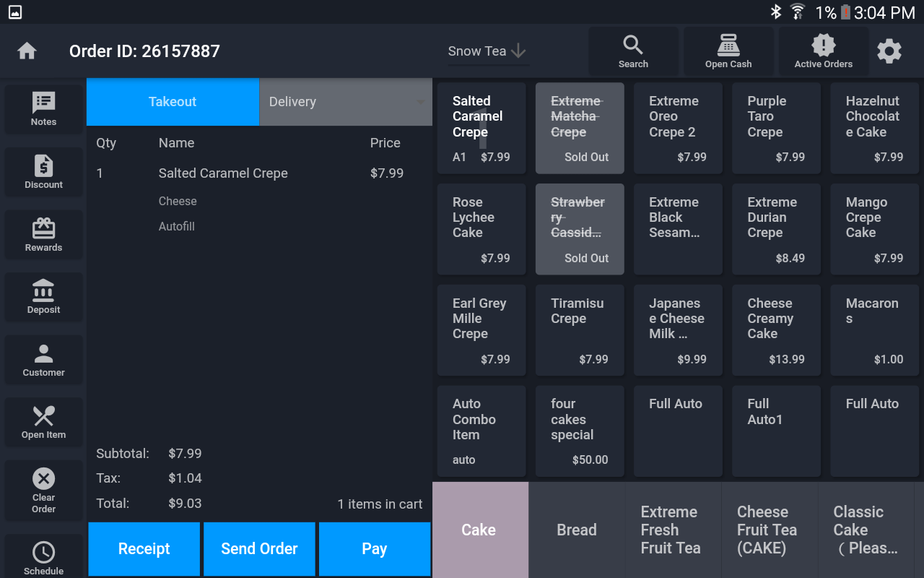Open Rewards panel
924x578 pixels.
coord(43,235)
